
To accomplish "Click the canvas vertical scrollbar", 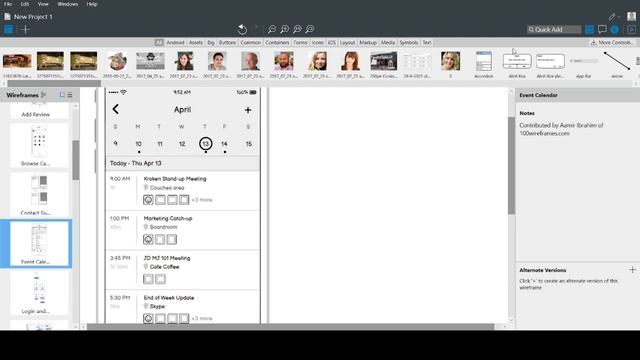I will click(x=511, y=165).
